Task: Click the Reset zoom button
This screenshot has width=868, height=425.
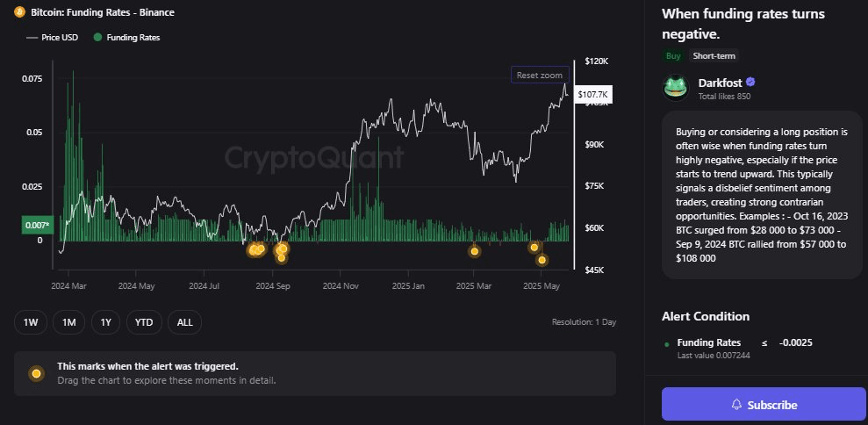Action: pyautogui.click(x=540, y=75)
